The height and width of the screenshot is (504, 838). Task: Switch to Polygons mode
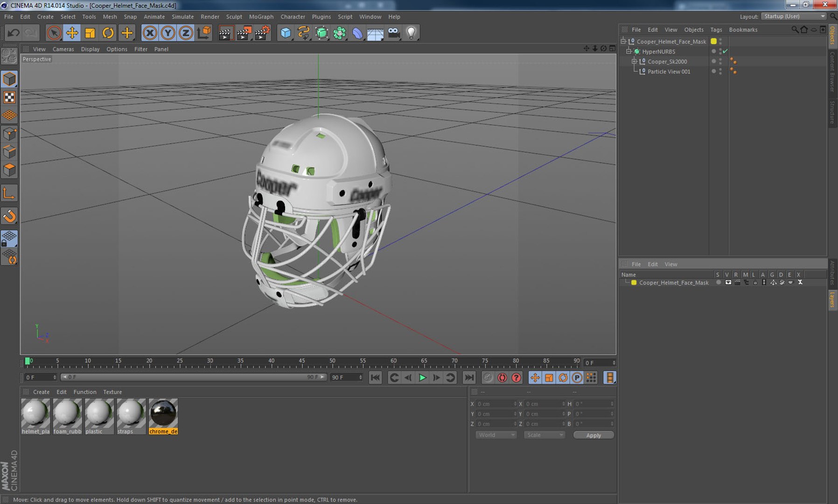(x=9, y=170)
